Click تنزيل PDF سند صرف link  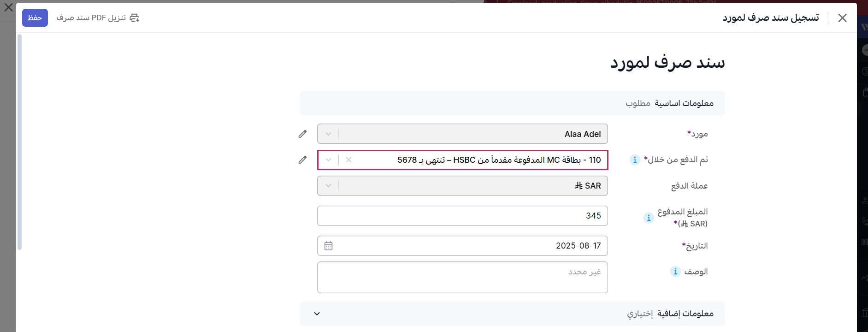pyautogui.click(x=91, y=18)
